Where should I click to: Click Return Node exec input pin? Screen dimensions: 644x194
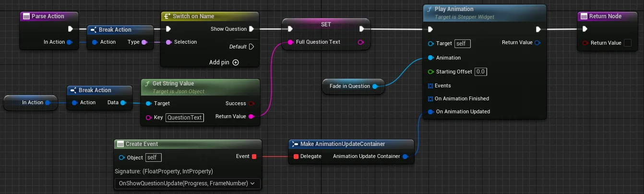tap(584, 29)
